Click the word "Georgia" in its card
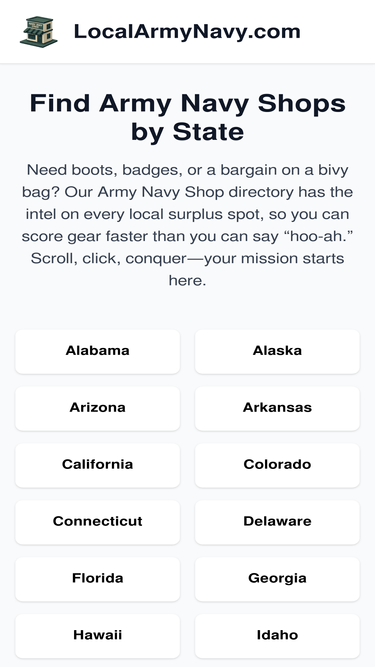Viewport: 375px width, 667px height. [277, 579]
